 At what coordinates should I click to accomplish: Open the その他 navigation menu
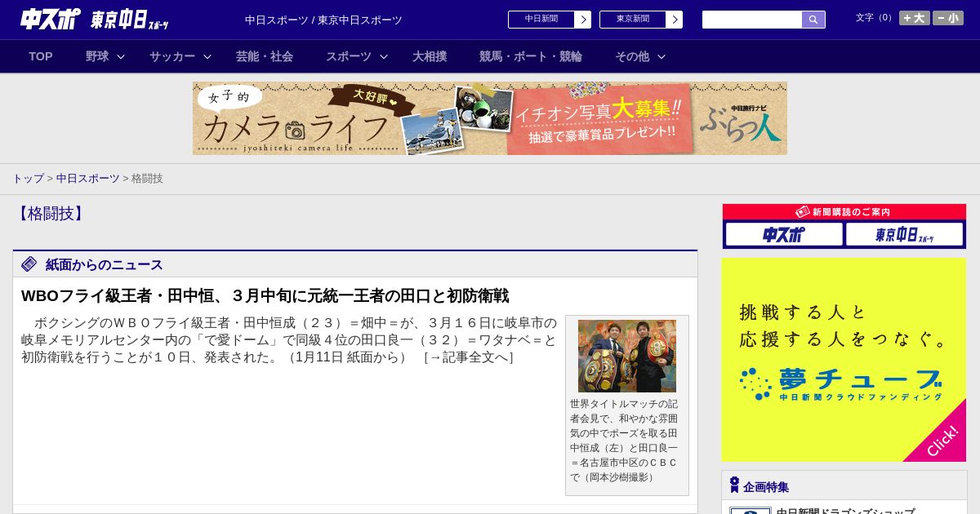click(x=632, y=56)
